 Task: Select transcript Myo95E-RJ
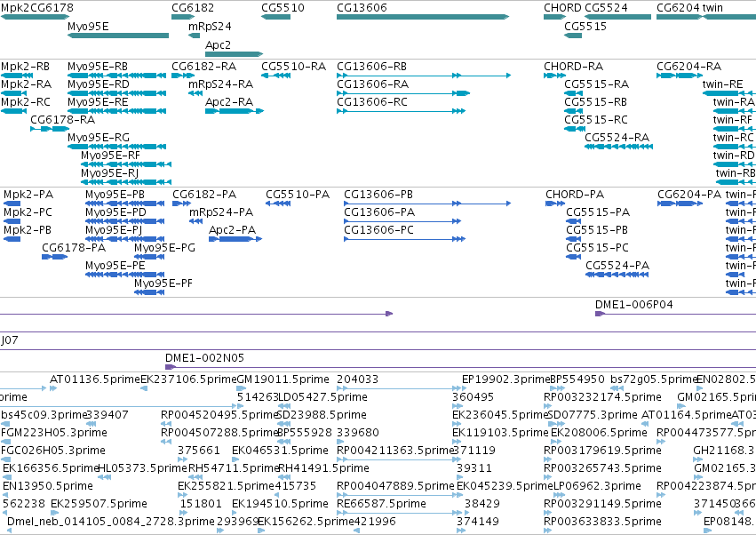click(126, 182)
